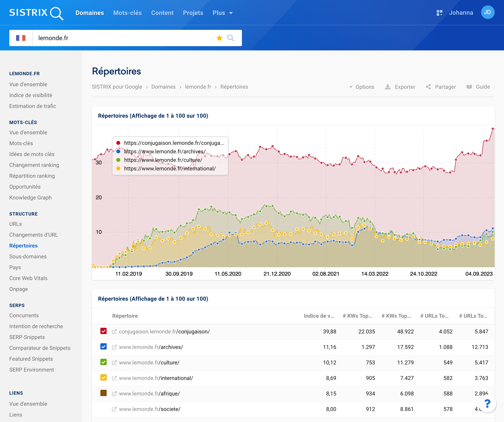
Task: Open the JD user avatar
Action: (x=488, y=12)
